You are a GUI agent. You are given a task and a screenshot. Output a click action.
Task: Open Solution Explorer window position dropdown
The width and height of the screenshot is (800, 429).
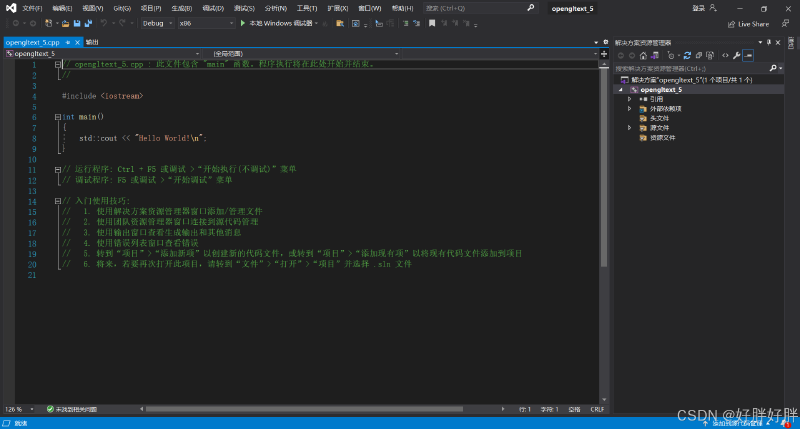(760, 42)
